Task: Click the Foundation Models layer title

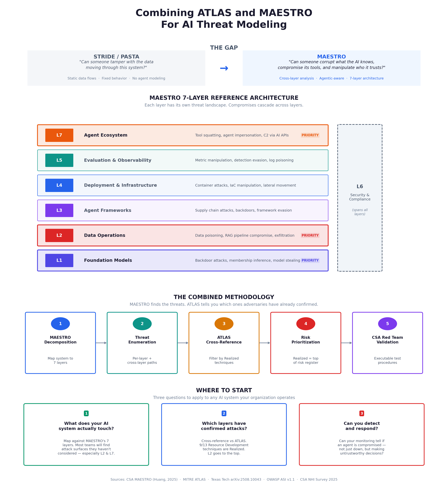Action: click(x=108, y=260)
